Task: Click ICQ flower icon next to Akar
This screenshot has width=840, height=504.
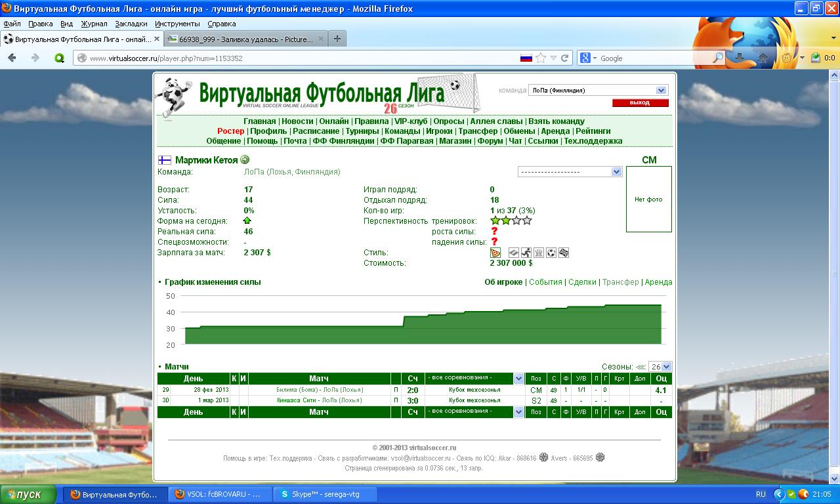Action: 543,457
